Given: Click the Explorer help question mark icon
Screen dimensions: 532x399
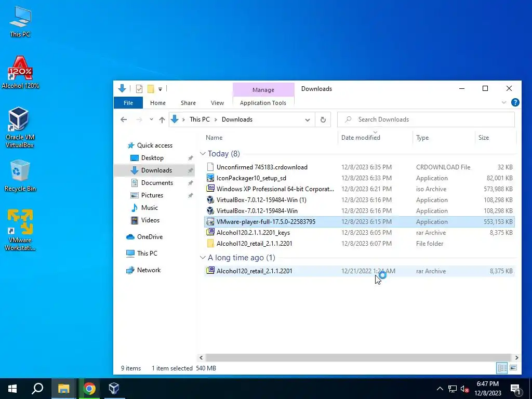Looking at the screenshot, I should (515, 102).
